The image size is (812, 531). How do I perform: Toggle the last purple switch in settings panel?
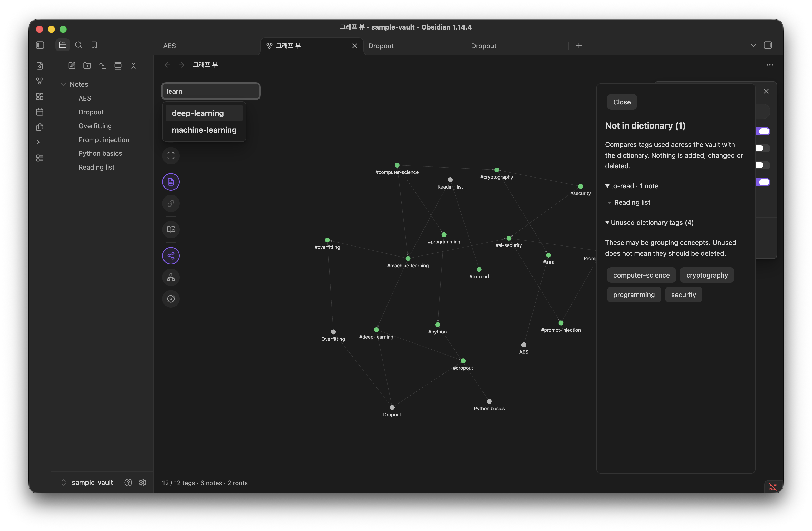pyautogui.click(x=763, y=182)
